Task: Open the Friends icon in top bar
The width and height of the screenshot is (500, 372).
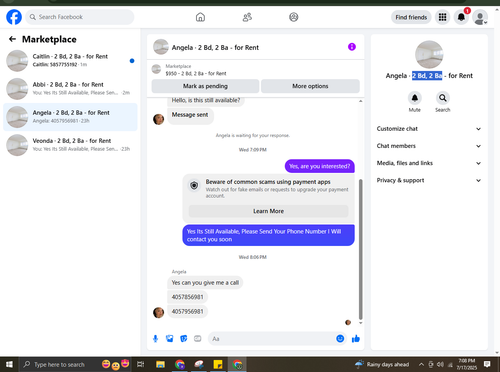Action: [247, 17]
